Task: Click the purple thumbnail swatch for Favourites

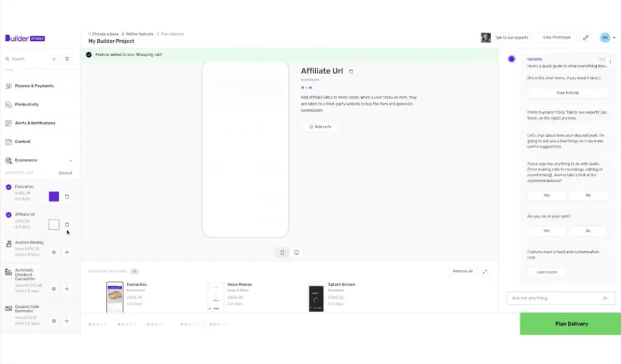Action: click(54, 197)
